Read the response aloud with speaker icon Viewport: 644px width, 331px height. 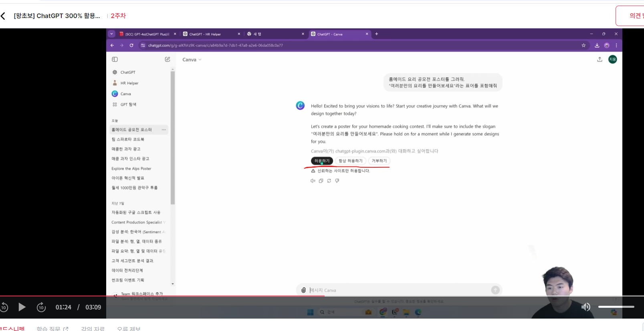click(x=313, y=181)
